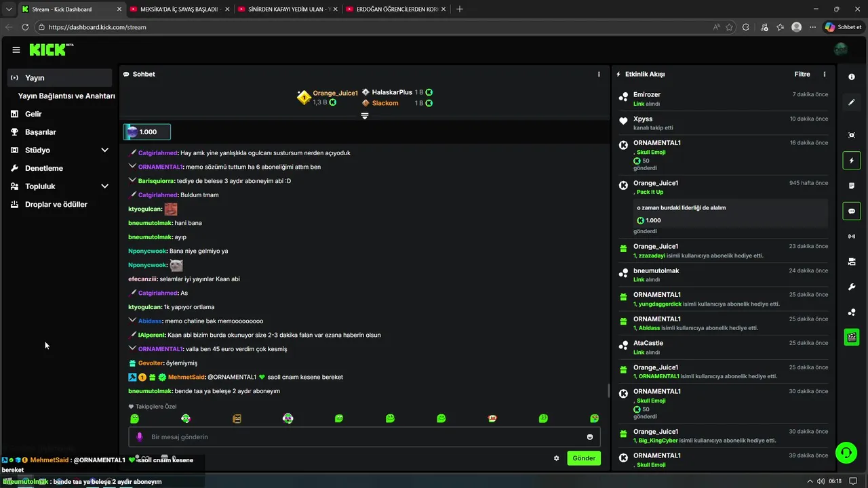
Task: Click the chat panel scrollbar handle
Action: 608,391
